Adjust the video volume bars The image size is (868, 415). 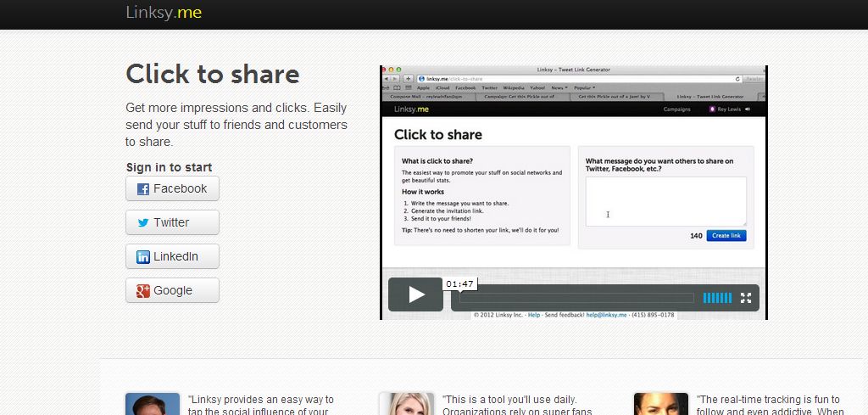click(717, 298)
